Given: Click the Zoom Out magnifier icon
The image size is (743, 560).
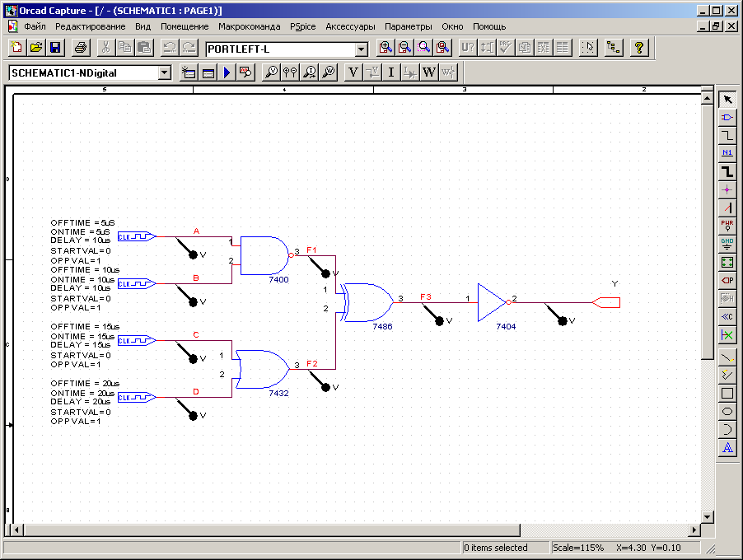Looking at the screenshot, I should click(404, 48).
